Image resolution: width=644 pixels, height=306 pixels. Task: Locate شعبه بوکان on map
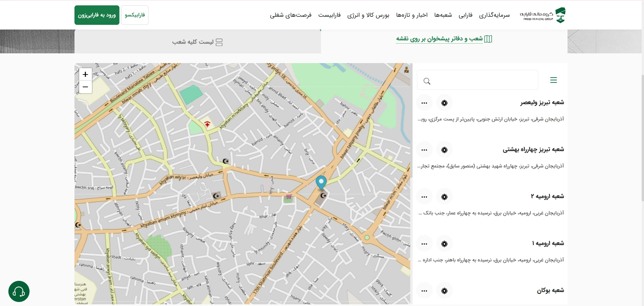(x=444, y=291)
